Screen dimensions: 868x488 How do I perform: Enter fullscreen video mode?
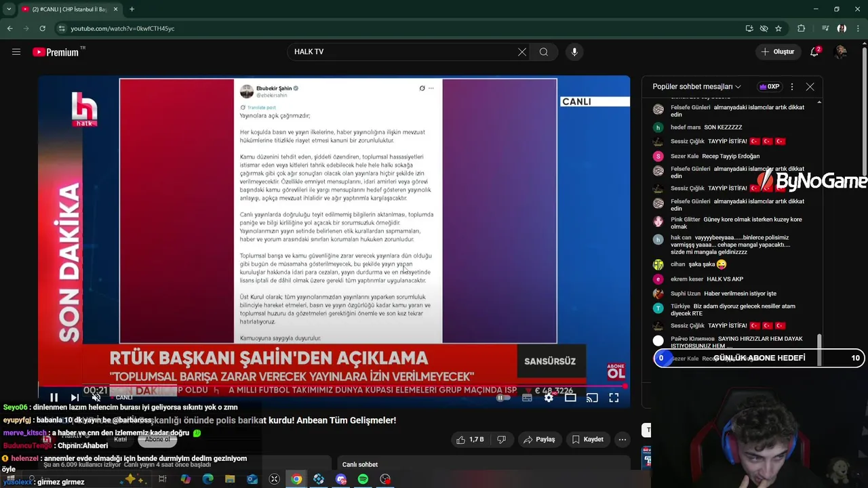pyautogui.click(x=614, y=398)
